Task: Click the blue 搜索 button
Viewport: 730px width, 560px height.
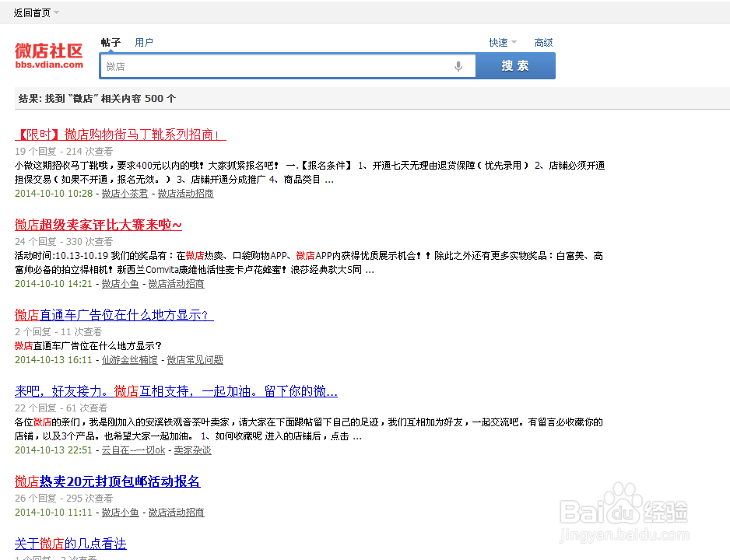Action: [515, 65]
